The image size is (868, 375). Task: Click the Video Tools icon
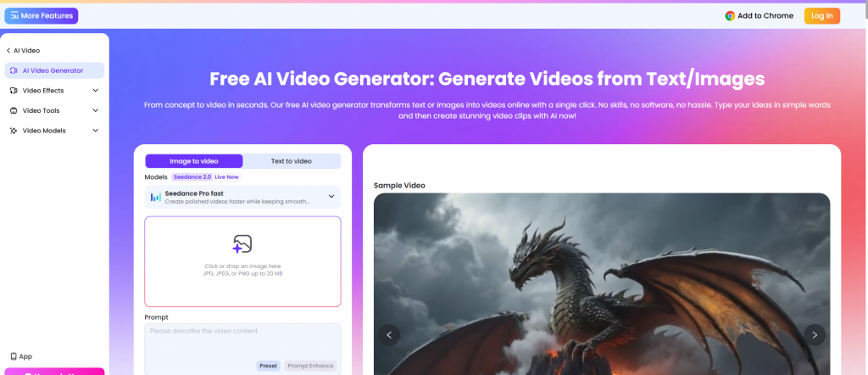pyautogui.click(x=14, y=111)
